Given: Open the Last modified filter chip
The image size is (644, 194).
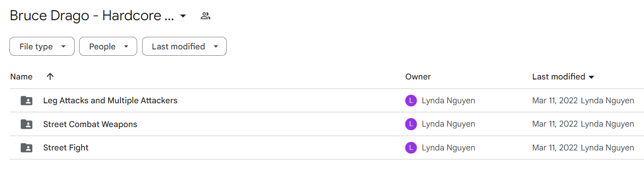Looking at the screenshot, I should (184, 46).
